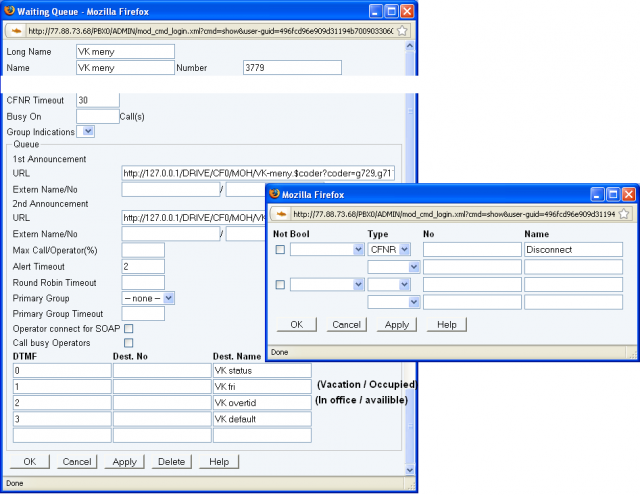640x496 pixels.
Task: Click the Primary Group Timeout field
Action: (x=143, y=314)
